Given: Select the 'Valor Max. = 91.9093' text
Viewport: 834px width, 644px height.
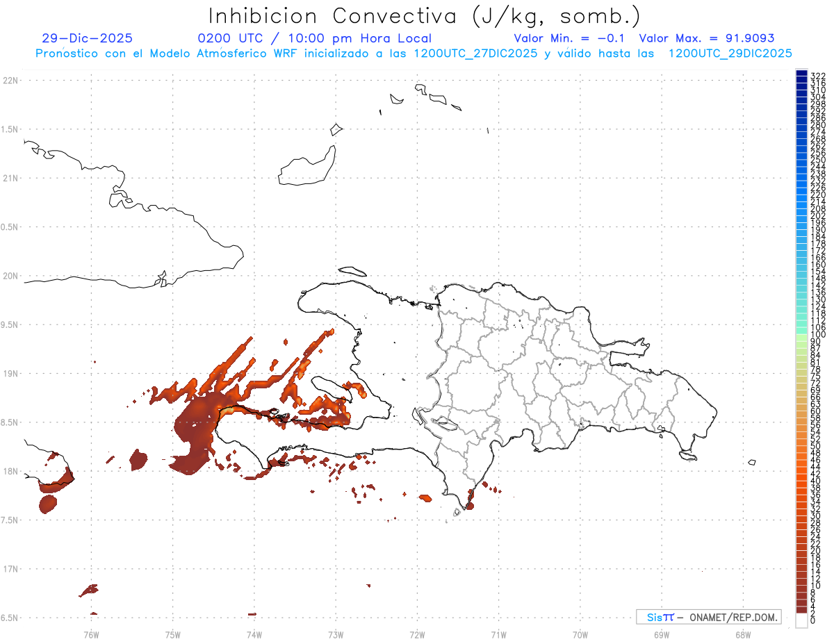Looking at the screenshot, I should (707, 39).
